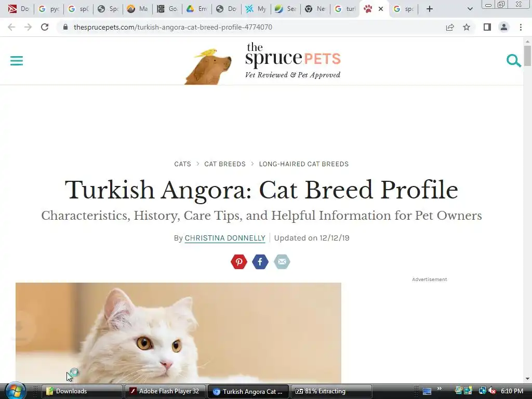Switch to the Google 'turl' tab
Screen dimensions: 532x399
(x=344, y=9)
